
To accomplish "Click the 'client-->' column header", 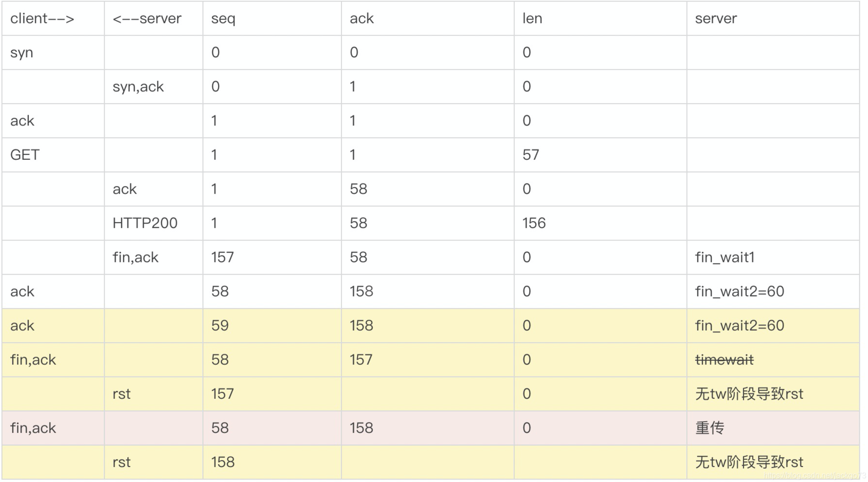I will pos(42,19).
